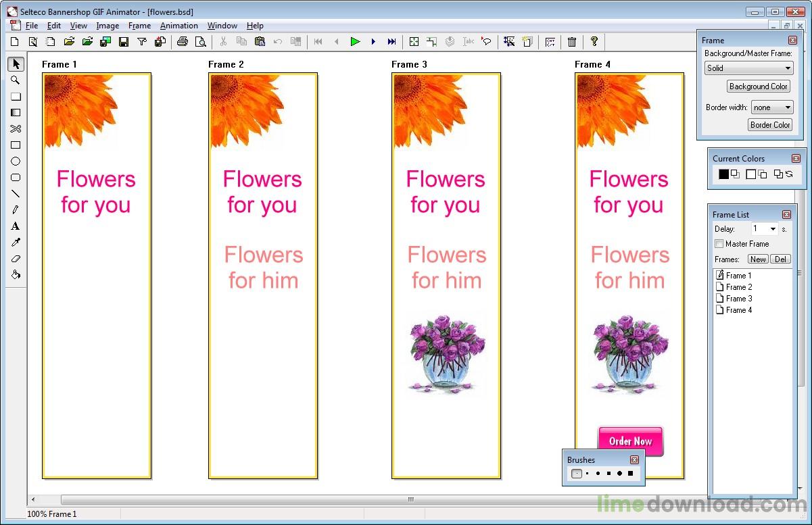Click the New frame button
Viewport: 812px width, 525px height.
point(758,259)
